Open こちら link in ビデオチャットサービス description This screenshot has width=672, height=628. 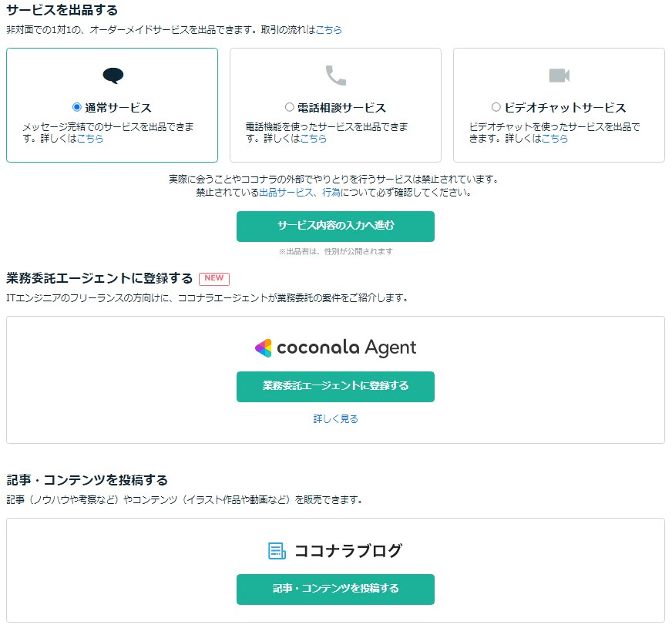click(555, 139)
